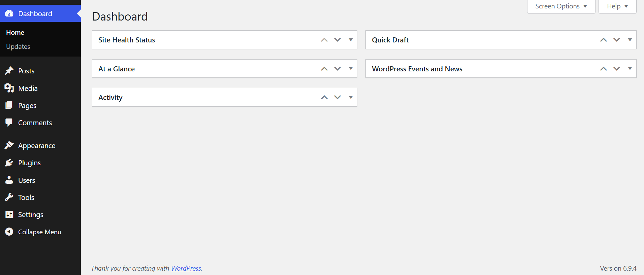Move WordPress Events and News down
644x275 pixels.
617,69
